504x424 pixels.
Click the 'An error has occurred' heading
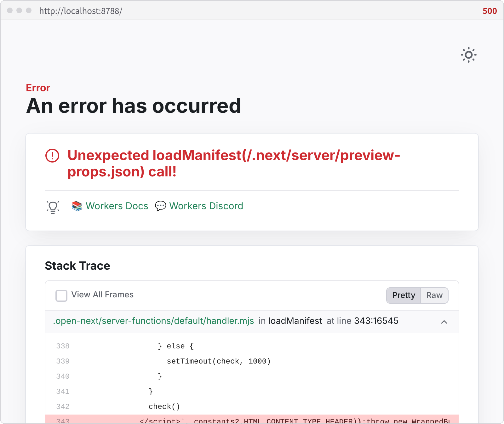pyautogui.click(x=134, y=106)
